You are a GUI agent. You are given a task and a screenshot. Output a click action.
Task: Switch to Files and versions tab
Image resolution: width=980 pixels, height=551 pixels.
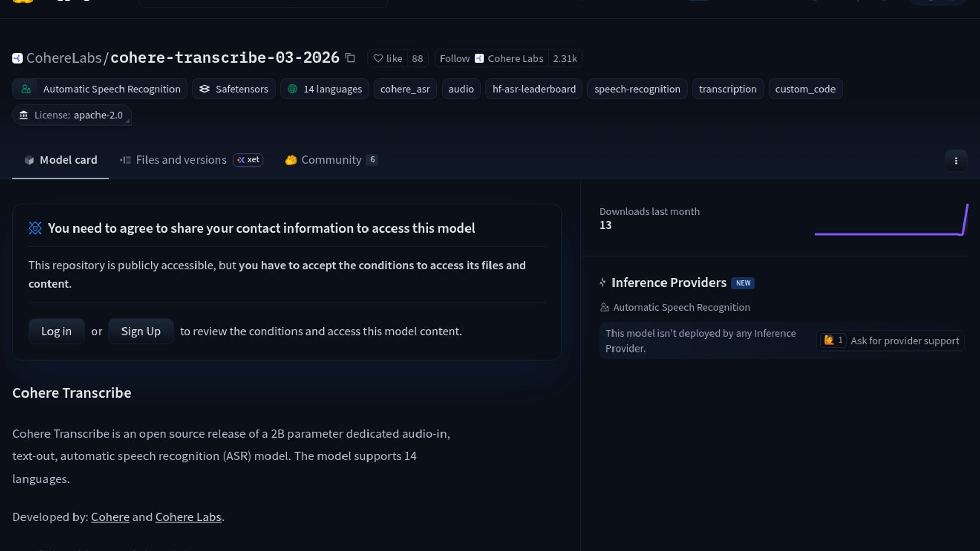coord(181,160)
